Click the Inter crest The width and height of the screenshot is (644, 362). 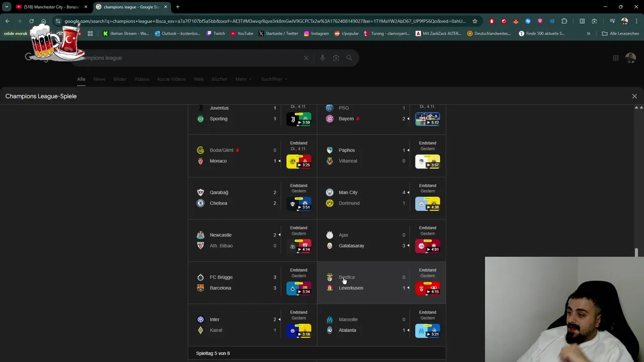200,319
